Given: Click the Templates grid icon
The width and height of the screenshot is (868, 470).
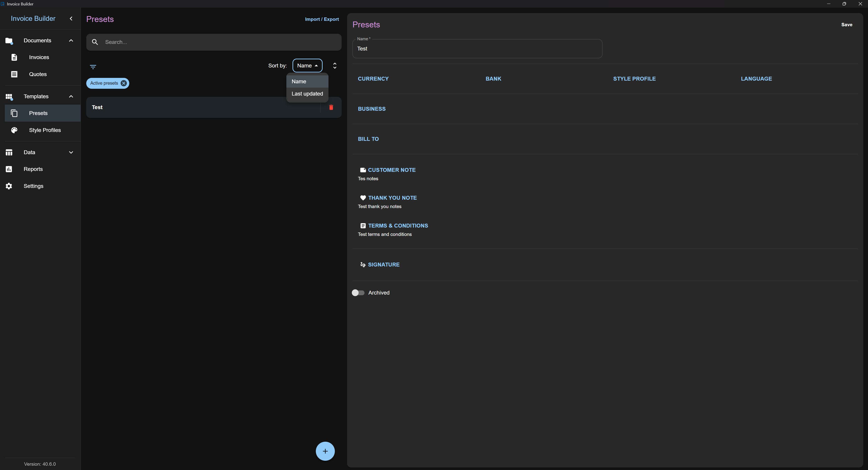Looking at the screenshot, I should click(x=9, y=97).
